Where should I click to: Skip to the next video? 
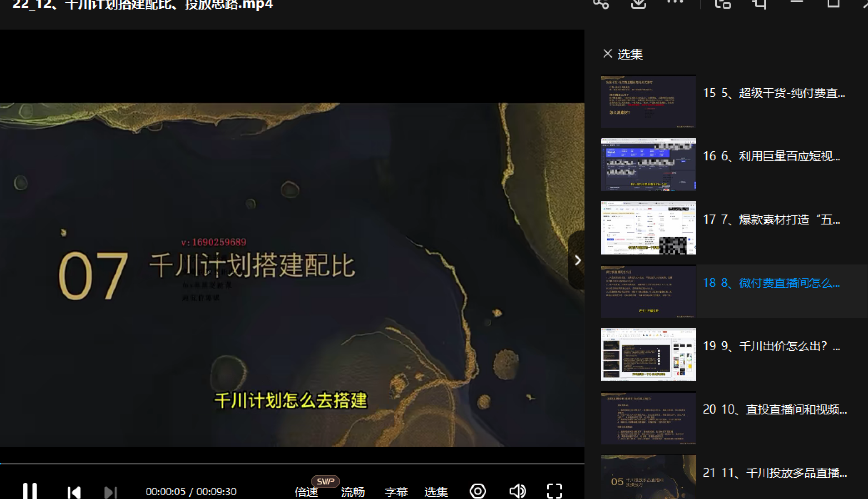(x=110, y=492)
